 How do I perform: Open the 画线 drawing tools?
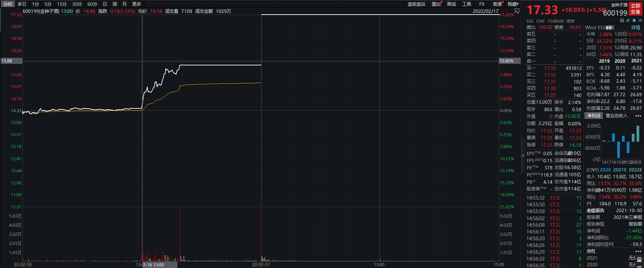coord(451,4)
